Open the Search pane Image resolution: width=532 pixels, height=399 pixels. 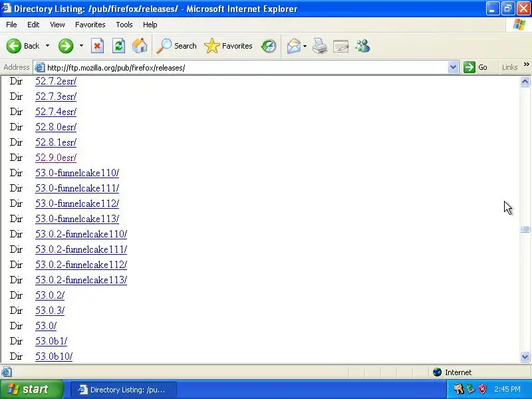tap(176, 46)
